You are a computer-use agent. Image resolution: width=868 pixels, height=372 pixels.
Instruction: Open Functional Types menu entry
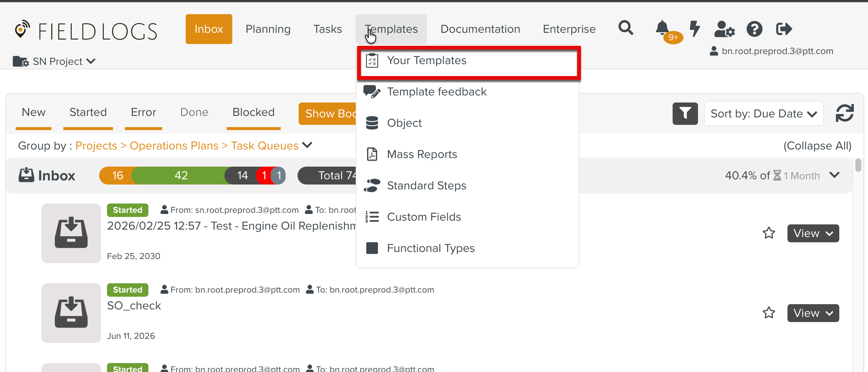[468, 248]
